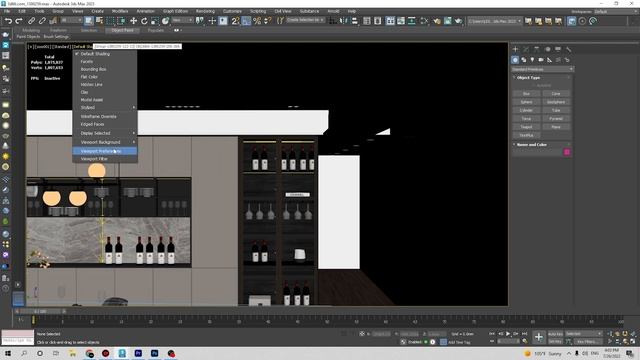This screenshot has width=640, height=360.
Task: Switch to the Object Paint ribbon tab
Action: point(122,30)
